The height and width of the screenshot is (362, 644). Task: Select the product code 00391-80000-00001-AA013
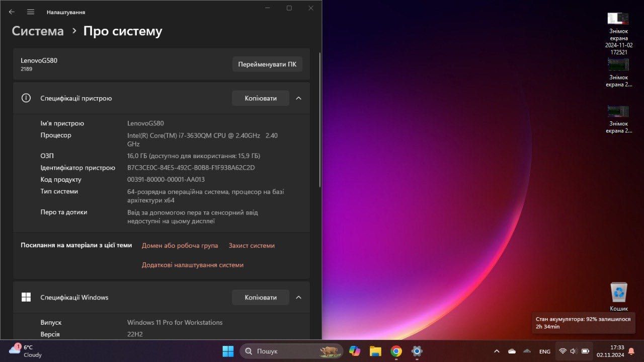(x=166, y=179)
